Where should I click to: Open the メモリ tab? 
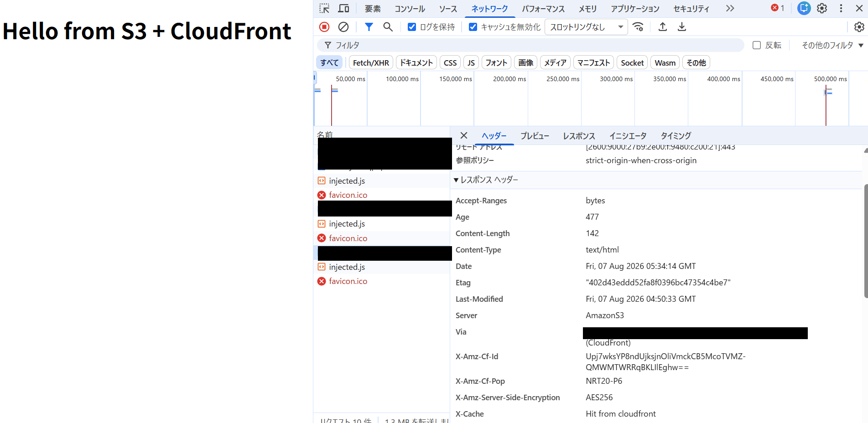pyautogui.click(x=587, y=9)
